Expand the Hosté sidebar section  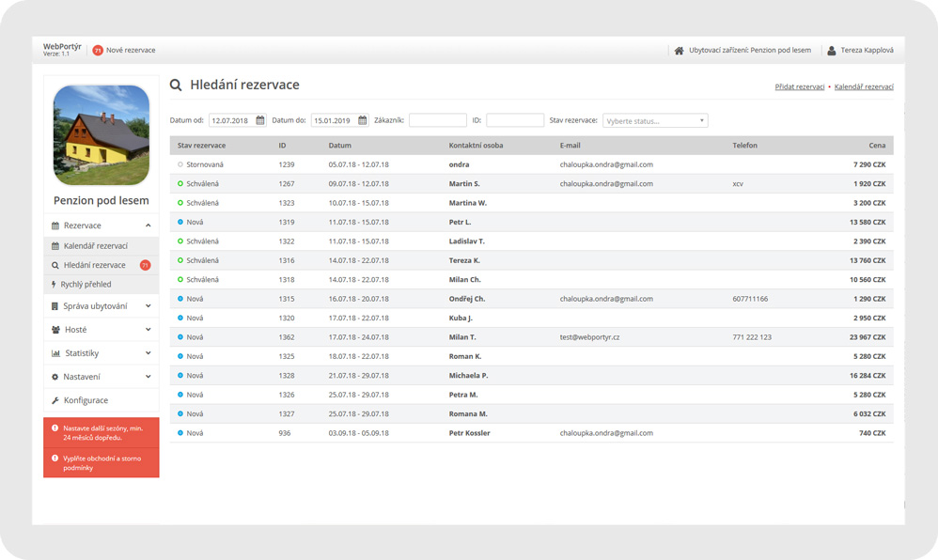101,330
